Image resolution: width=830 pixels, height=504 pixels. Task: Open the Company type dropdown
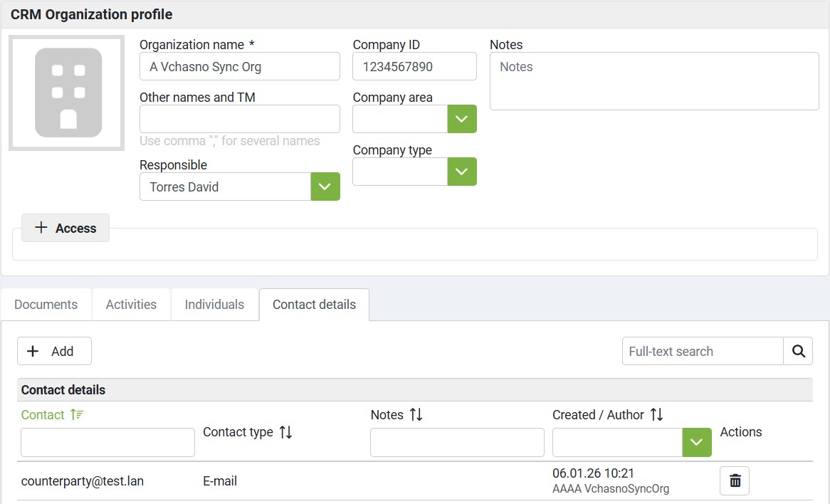click(461, 172)
